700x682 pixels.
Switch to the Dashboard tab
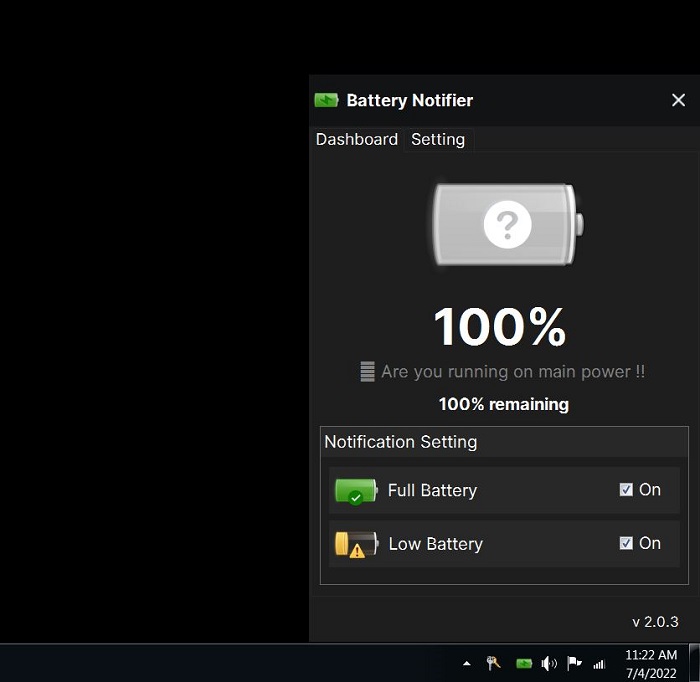(357, 140)
